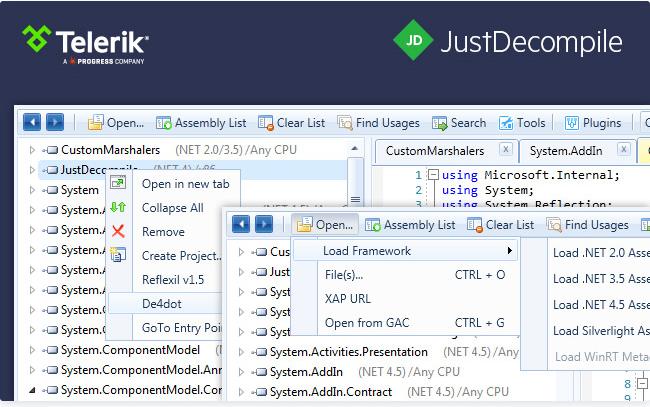Click the Clear List icon in the front window
This screenshot has height=407, width=650.
[x=475, y=225]
